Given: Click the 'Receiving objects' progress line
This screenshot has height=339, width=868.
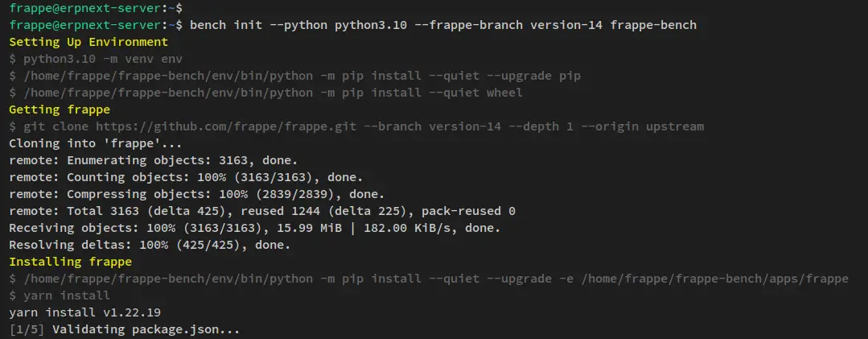Looking at the screenshot, I should point(255,228).
